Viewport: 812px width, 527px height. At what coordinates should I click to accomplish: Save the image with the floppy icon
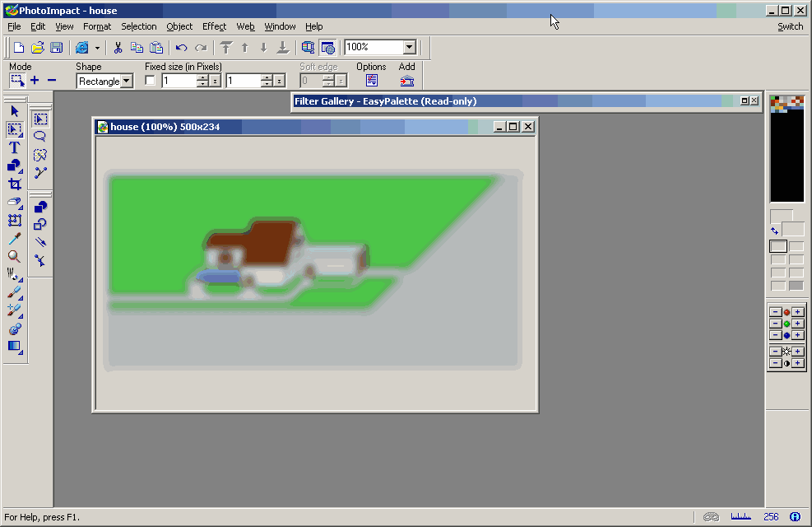57,48
